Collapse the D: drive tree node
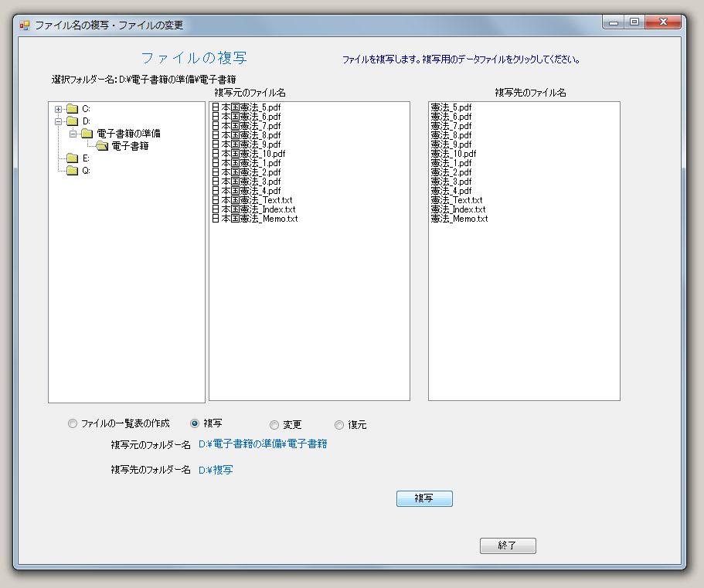Screen dimensions: 704x588 pyautogui.click(x=58, y=121)
